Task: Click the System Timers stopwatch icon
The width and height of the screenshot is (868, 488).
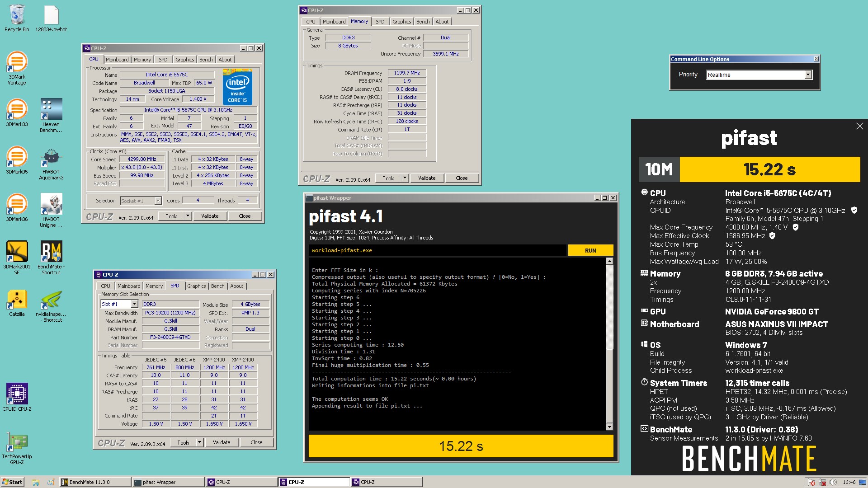Action: click(x=644, y=382)
